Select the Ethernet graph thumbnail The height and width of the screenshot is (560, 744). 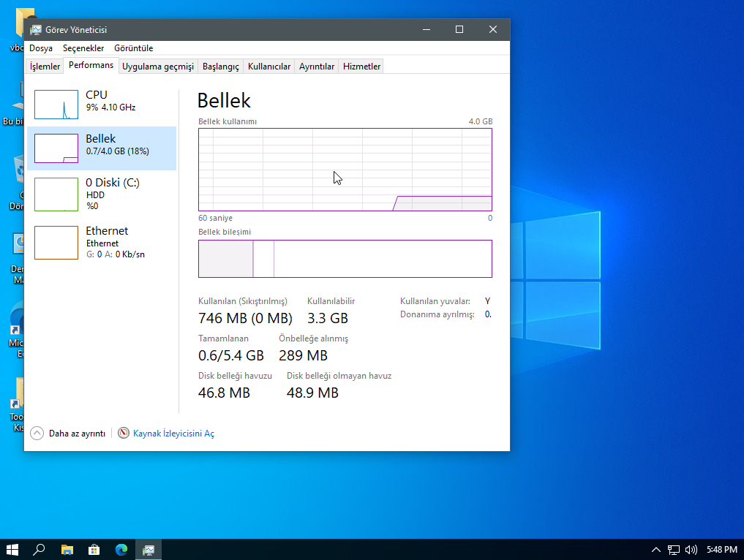point(56,243)
